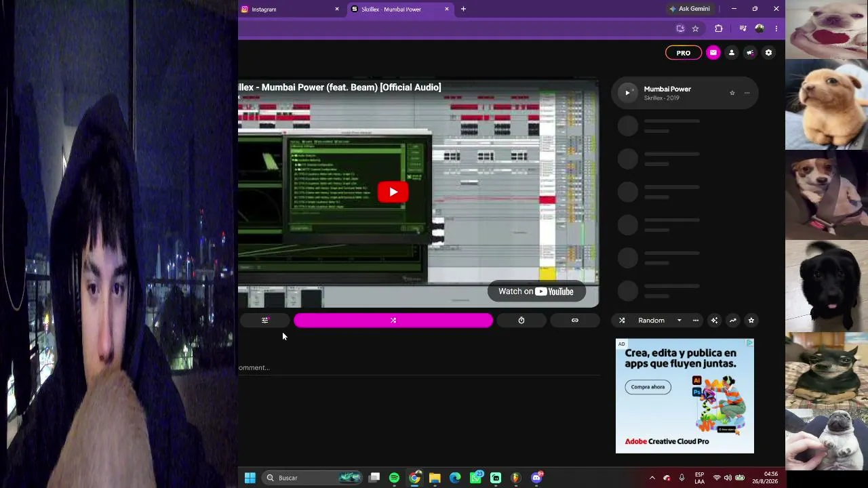Open Microsoft Edge from the taskbar
This screenshot has width=868, height=488.
[455, 478]
